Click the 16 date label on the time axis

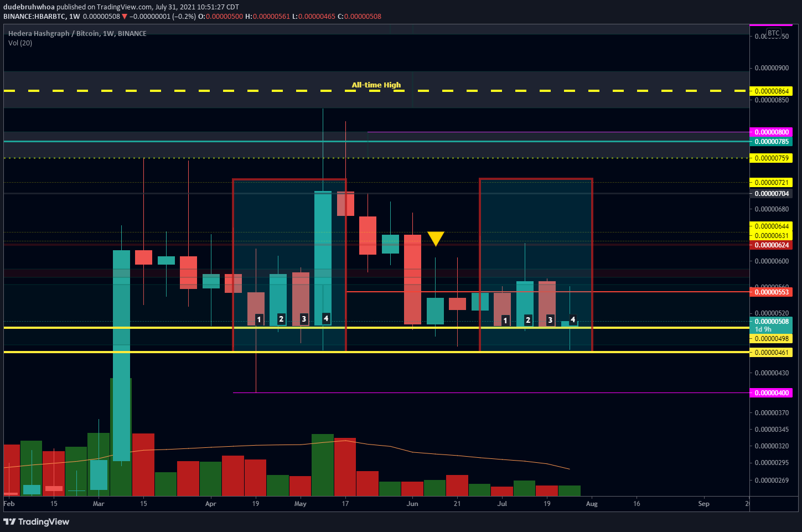pyautogui.click(x=637, y=504)
